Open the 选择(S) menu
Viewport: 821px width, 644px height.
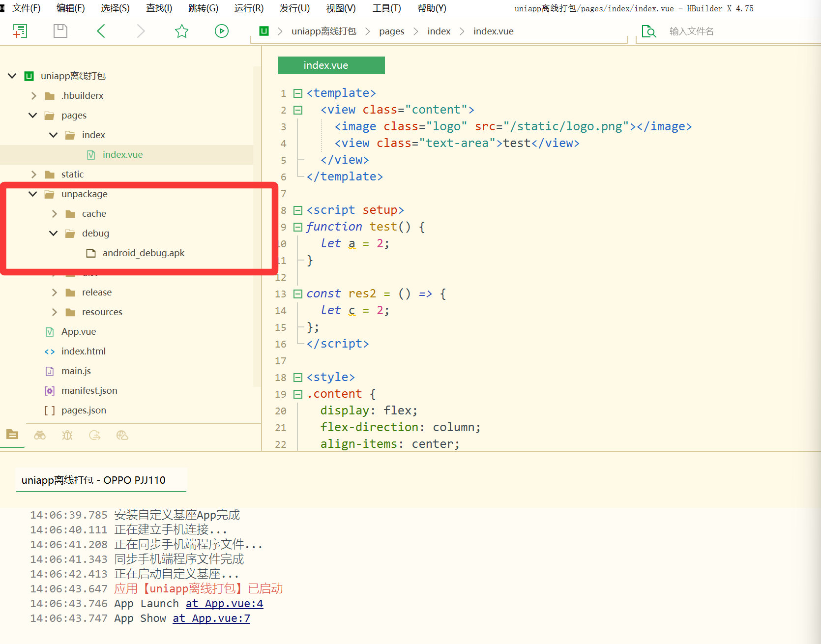(116, 8)
